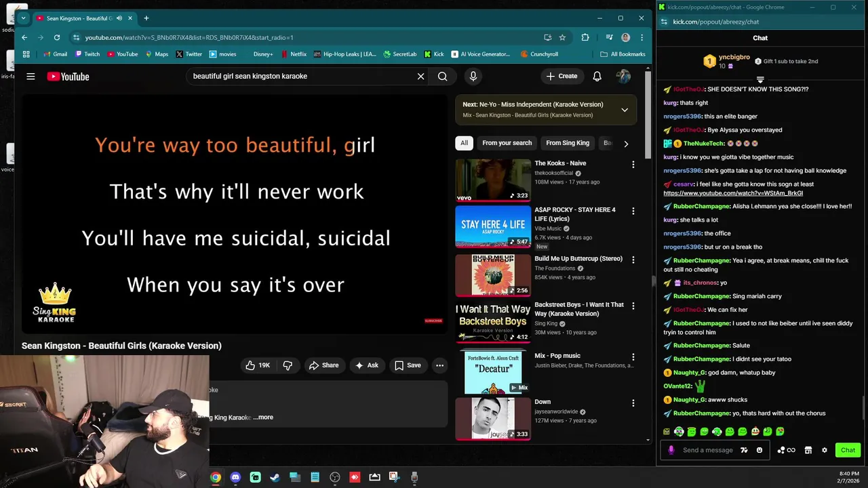The width and height of the screenshot is (868, 488).
Task: Open options for Mix - Pop music
Action: pyautogui.click(x=633, y=357)
